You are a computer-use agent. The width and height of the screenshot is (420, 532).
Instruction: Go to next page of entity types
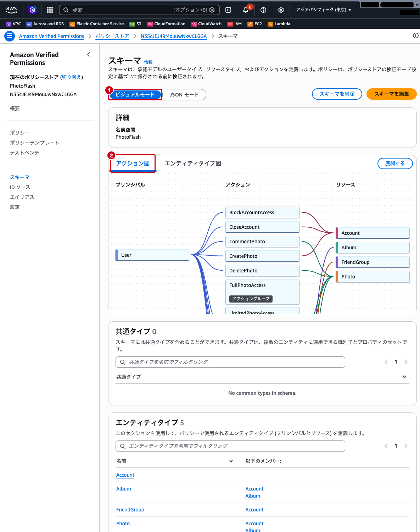pos(406,446)
